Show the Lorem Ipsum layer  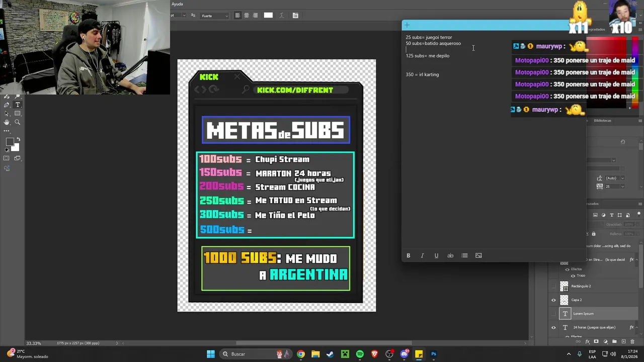coord(553,314)
